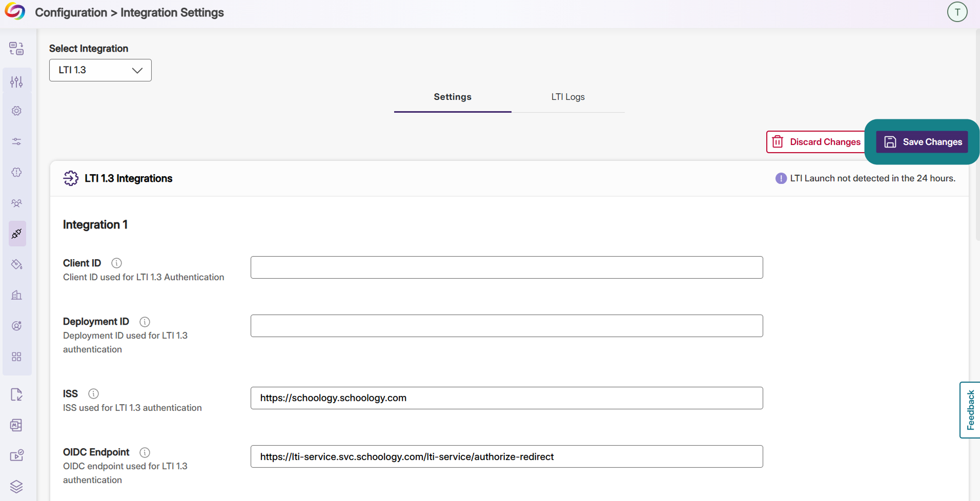Click the sliders configuration icon in sidebar

click(16, 81)
